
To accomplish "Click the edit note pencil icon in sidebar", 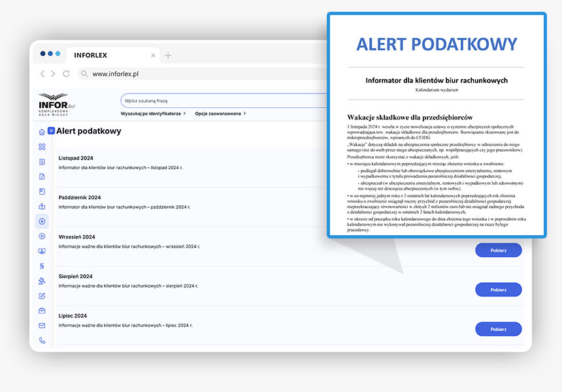I will (42, 296).
